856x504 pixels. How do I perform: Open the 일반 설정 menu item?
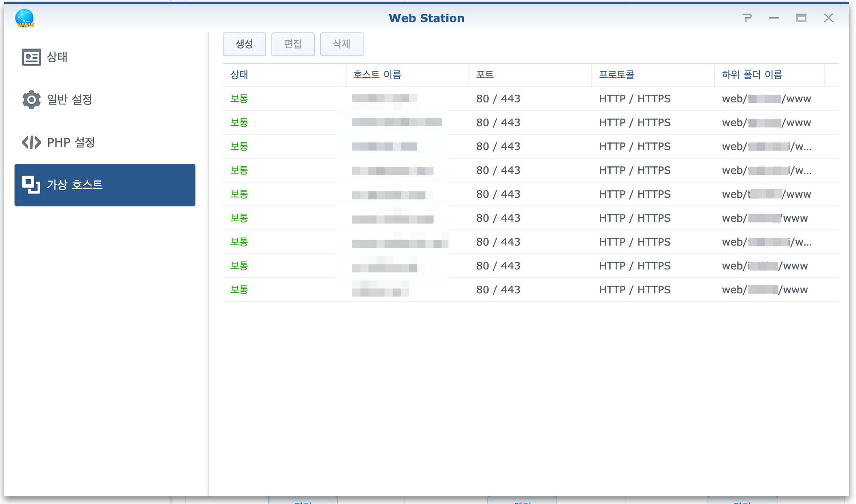tap(70, 100)
